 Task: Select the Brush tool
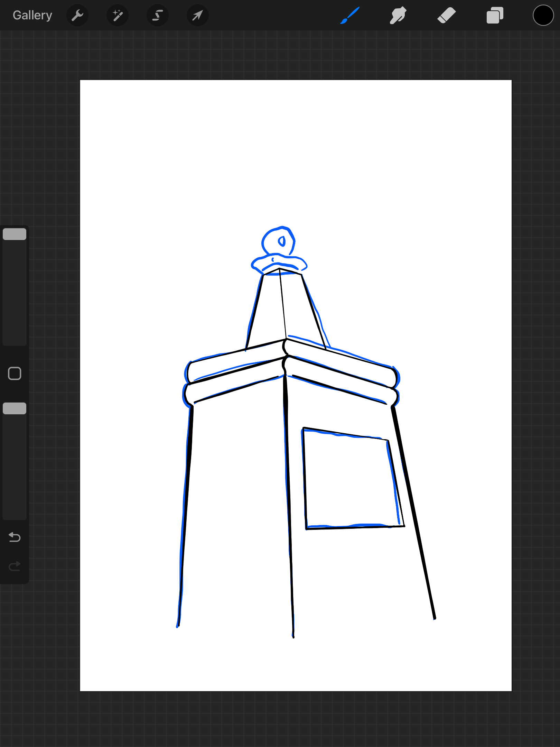[350, 15]
